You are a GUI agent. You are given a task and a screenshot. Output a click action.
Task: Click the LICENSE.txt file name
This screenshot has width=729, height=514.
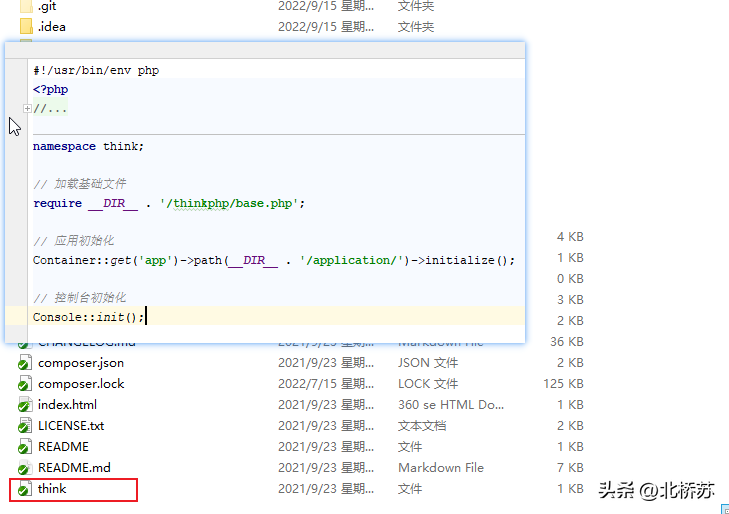click(71, 426)
